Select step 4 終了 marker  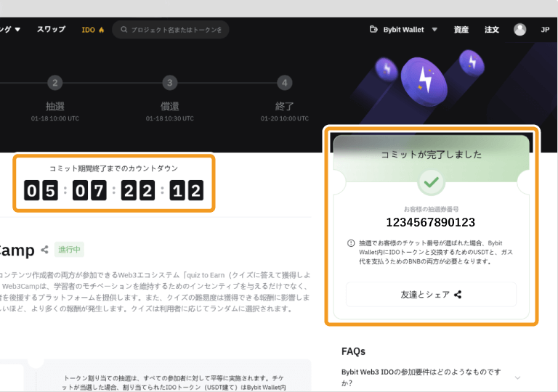point(284,83)
